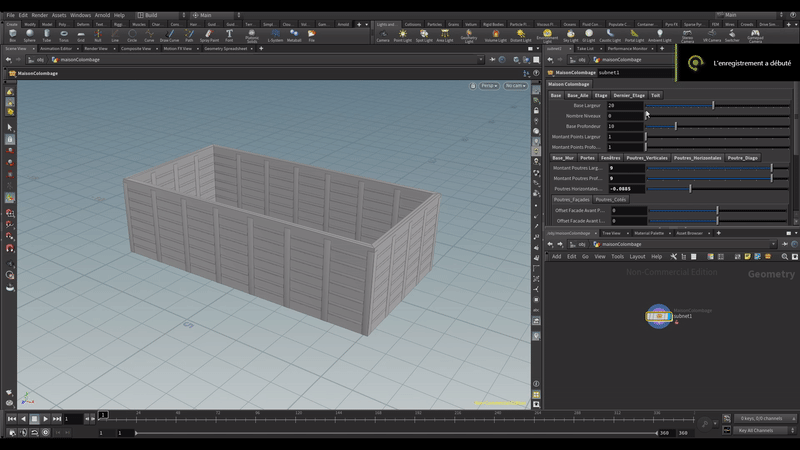
Task: Toggle pin on the network editor pane
Action: [x=785, y=244]
